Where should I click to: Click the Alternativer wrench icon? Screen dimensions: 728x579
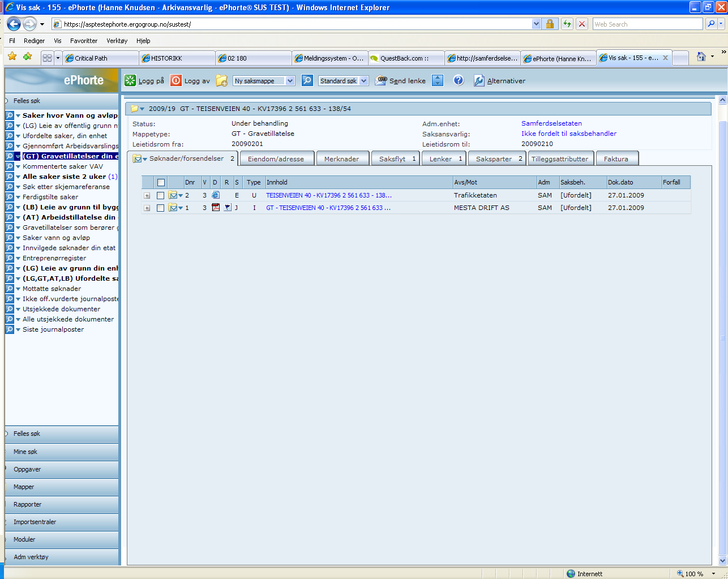click(x=479, y=80)
